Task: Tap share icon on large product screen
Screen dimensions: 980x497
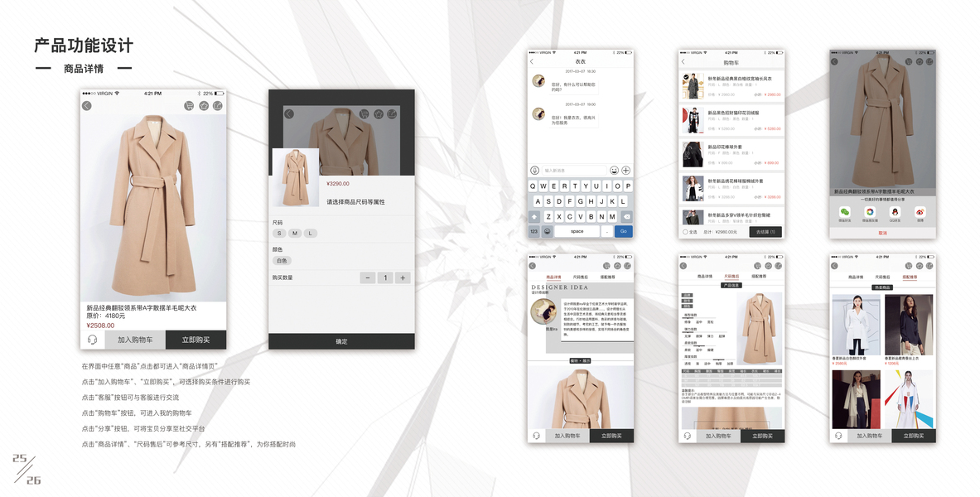Action: click(x=218, y=106)
